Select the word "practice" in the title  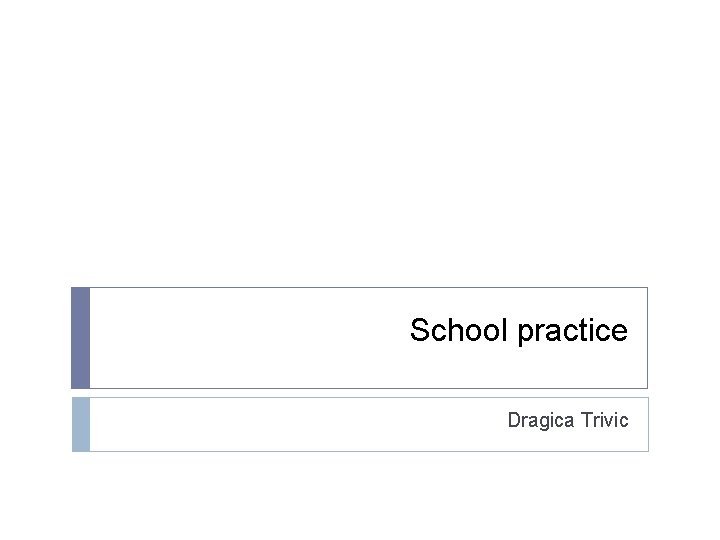[572, 332]
